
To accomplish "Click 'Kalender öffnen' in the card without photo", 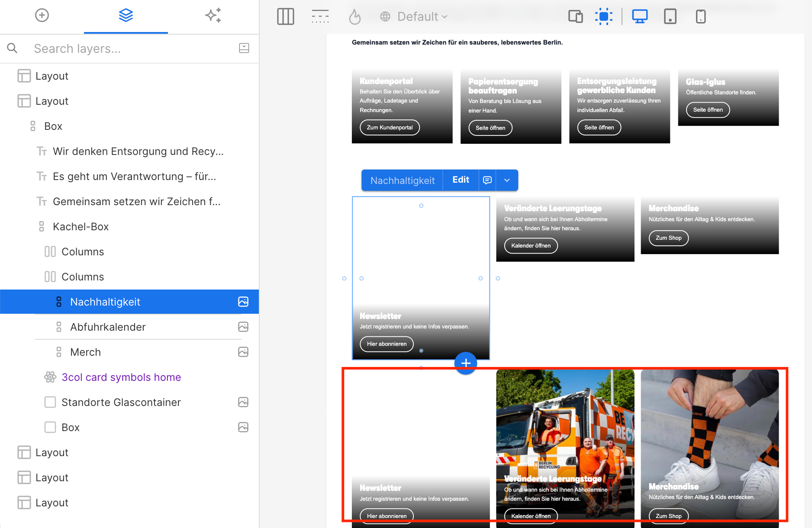I will click(531, 245).
